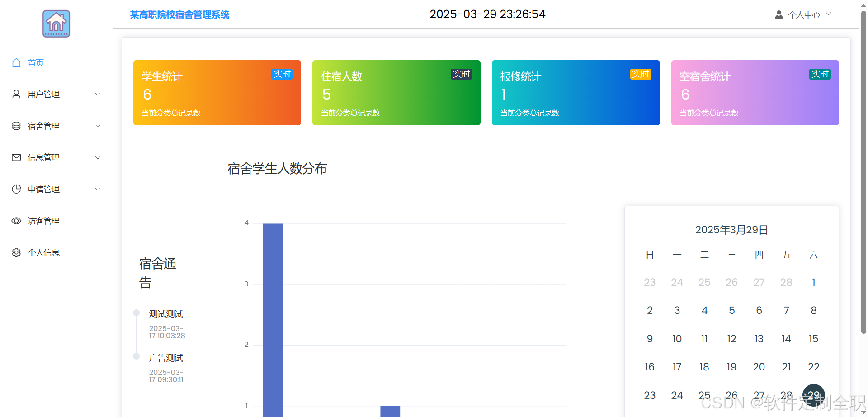Screen dimensions: 868x417
Task: Click the house logo icon in the sidebar
Action: 56,24
